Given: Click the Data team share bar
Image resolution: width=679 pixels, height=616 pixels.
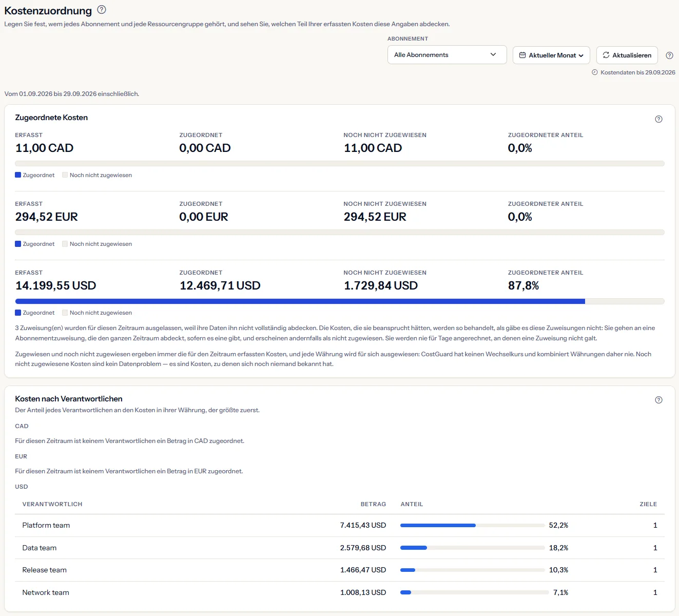Looking at the screenshot, I should click(x=473, y=548).
